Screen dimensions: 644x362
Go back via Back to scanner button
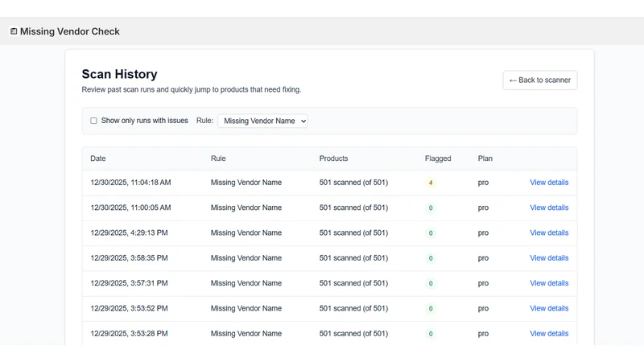(540, 80)
